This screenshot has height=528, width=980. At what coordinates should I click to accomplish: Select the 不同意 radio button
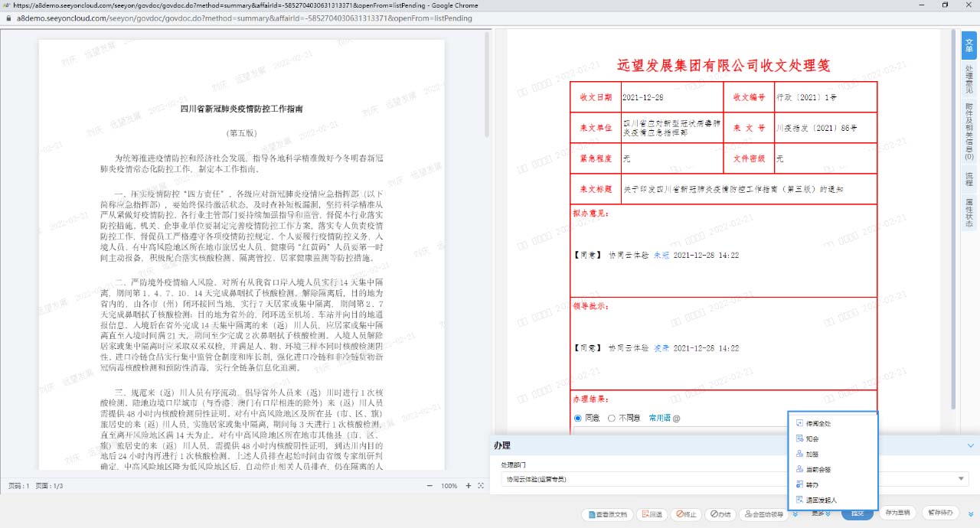click(x=611, y=418)
